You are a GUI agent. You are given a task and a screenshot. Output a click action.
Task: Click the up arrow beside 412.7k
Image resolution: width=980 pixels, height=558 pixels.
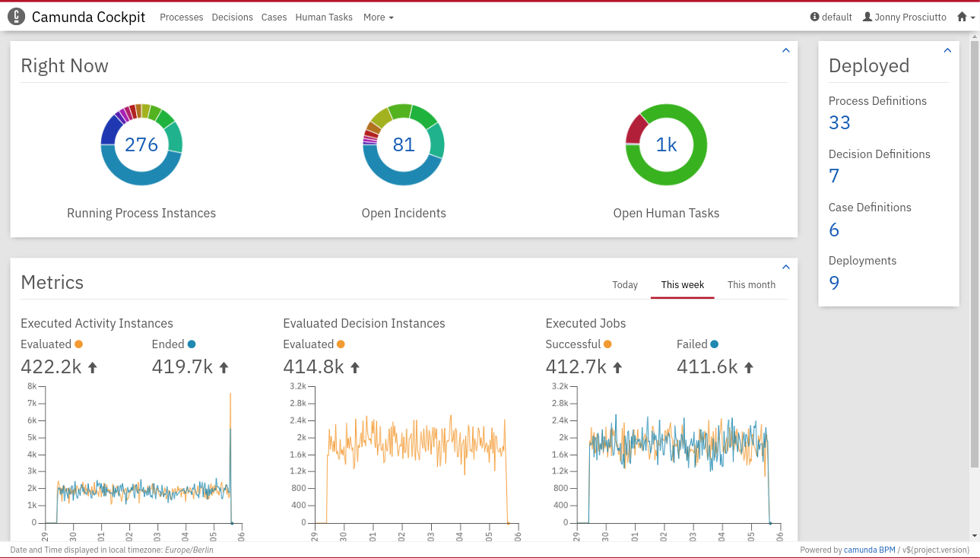pos(617,367)
